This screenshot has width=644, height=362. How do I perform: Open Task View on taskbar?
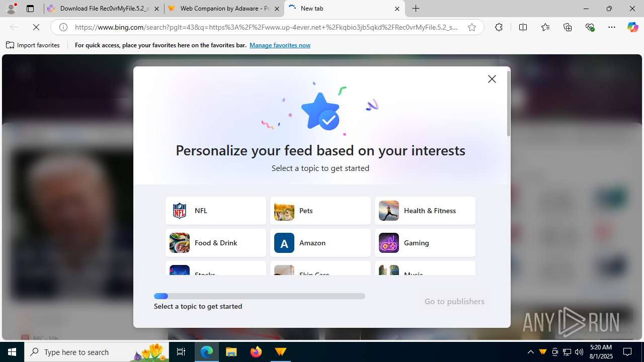[x=181, y=352]
